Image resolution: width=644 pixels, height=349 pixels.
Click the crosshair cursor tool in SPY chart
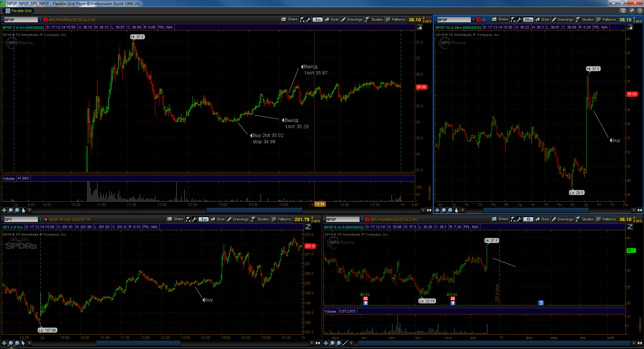tap(4, 343)
